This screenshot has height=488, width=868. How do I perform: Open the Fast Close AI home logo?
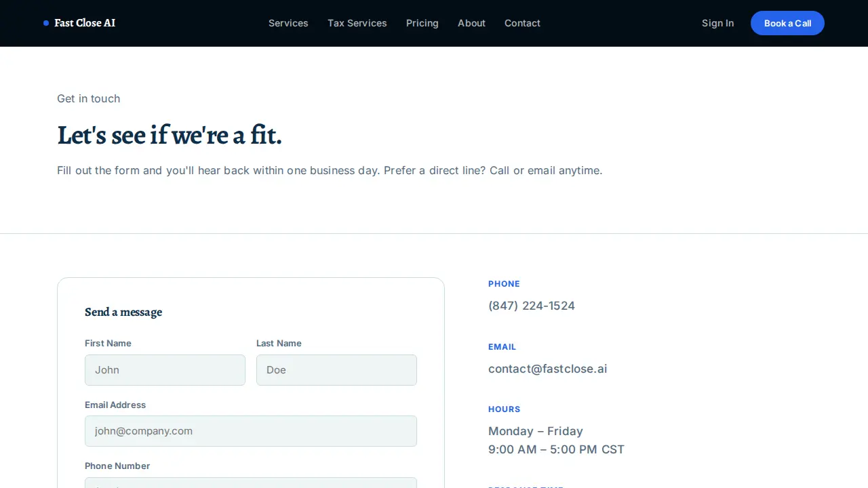pos(79,23)
